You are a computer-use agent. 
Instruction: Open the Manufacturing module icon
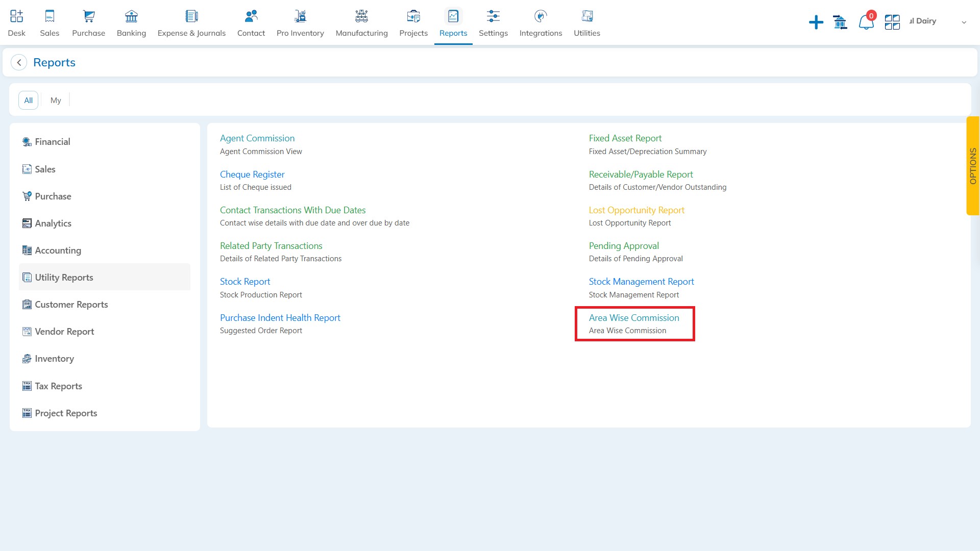click(x=361, y=16)
